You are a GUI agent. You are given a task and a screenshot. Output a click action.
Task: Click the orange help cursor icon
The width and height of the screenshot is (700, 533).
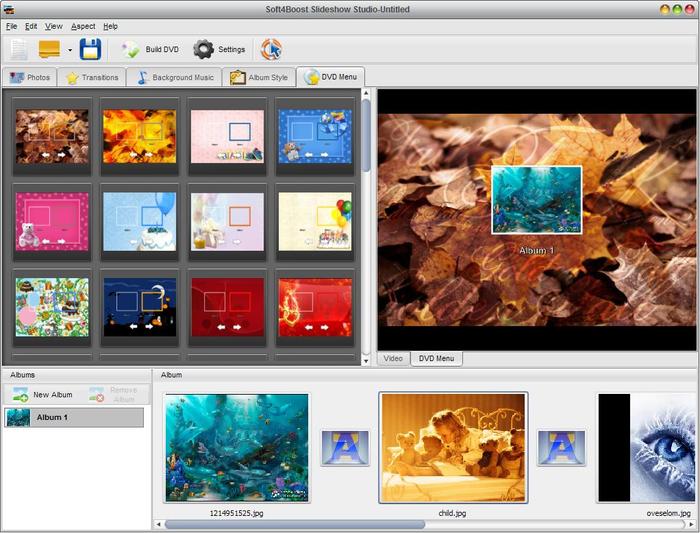tap(271, 49)
